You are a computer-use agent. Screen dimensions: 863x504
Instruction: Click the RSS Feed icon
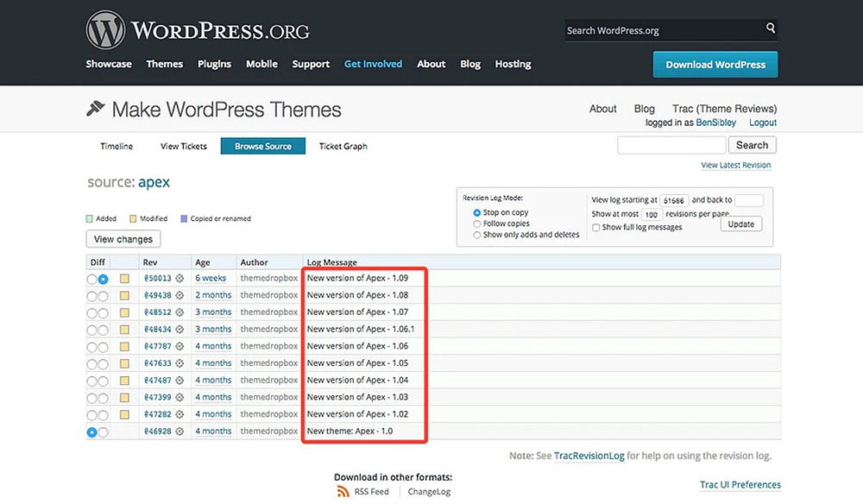pos(343,491)
